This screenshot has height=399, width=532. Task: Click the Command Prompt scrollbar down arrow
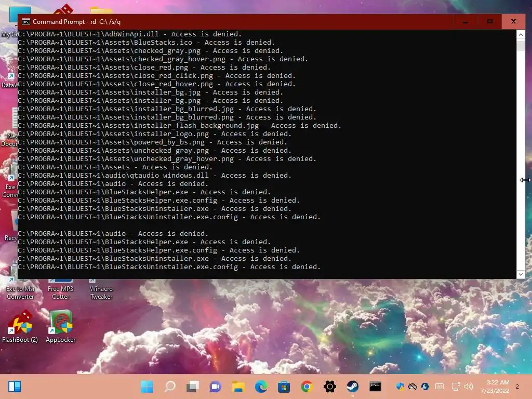tap(521, 274)
